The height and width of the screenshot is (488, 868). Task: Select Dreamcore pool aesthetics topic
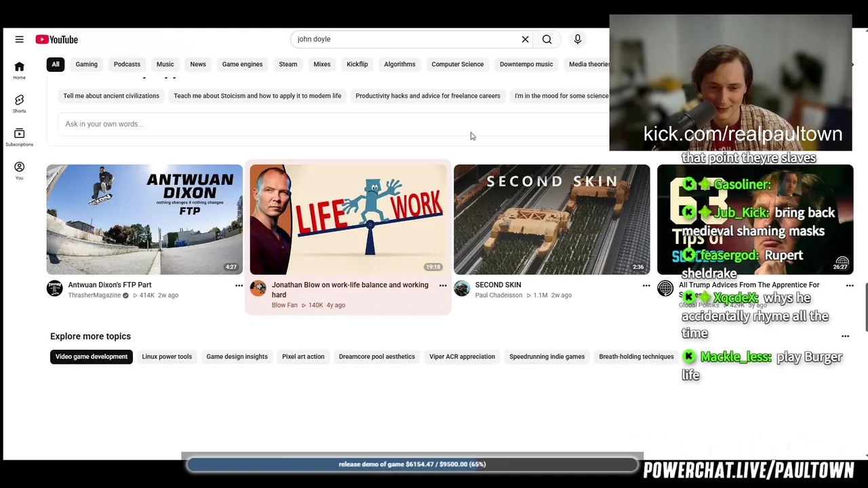point(376,357)
